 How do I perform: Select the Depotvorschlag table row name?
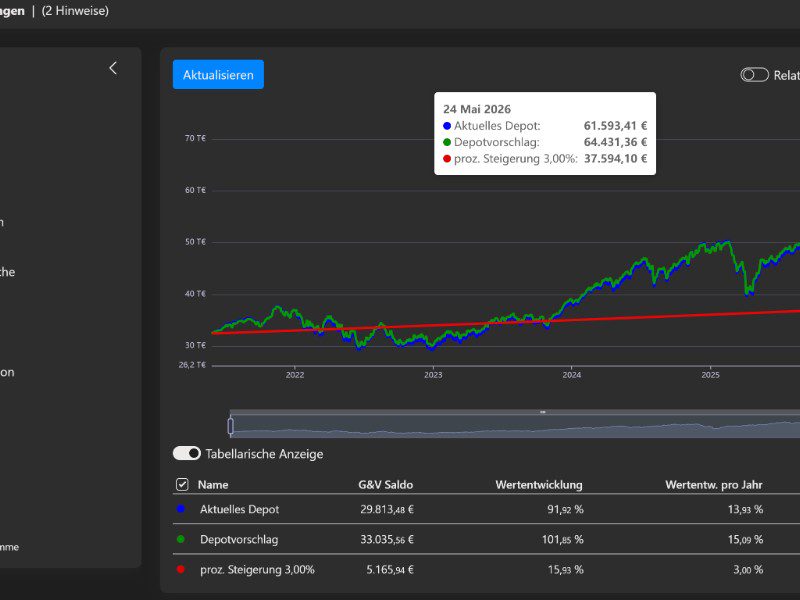pyautogui.click(x=239, y=539)
